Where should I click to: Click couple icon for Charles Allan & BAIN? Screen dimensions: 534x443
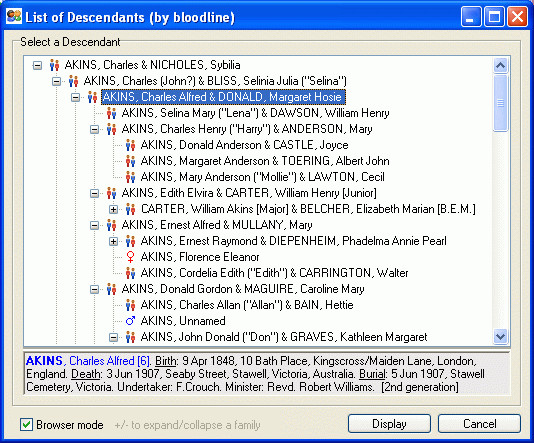pos(130,305)
